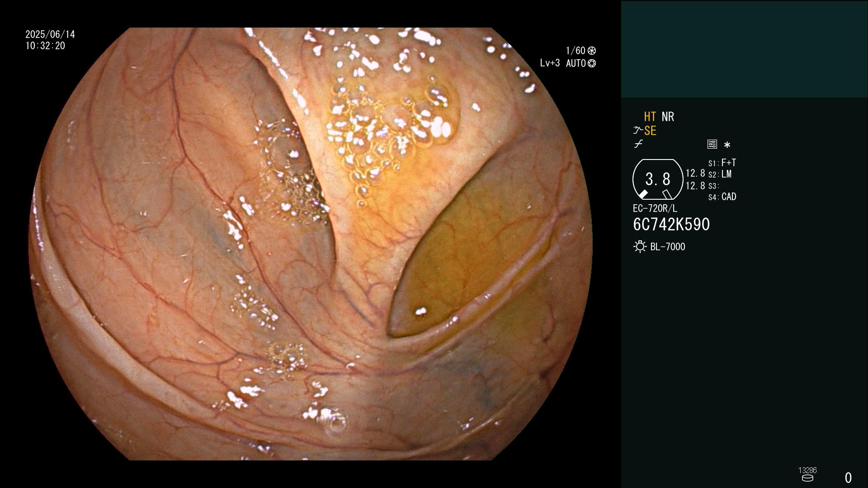Click the storage disk icon under 13286
The image size is (868, 488).
(807, 478)
